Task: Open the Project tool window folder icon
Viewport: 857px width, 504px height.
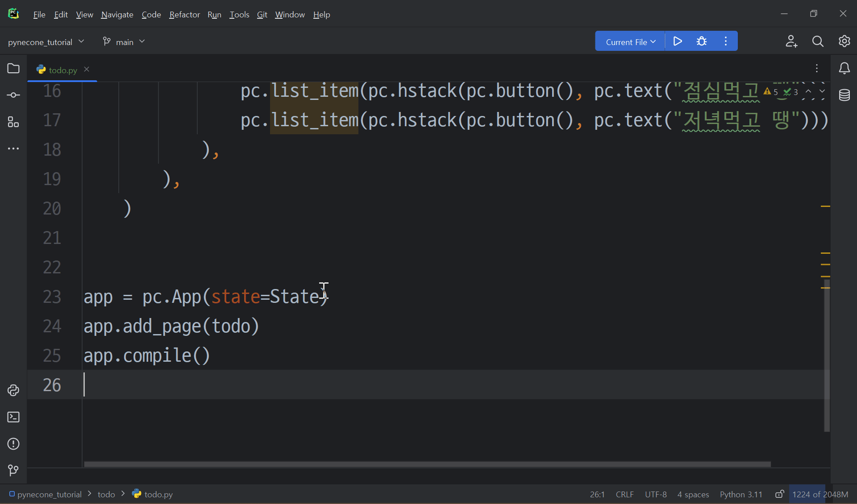Action: pos(13,68)
